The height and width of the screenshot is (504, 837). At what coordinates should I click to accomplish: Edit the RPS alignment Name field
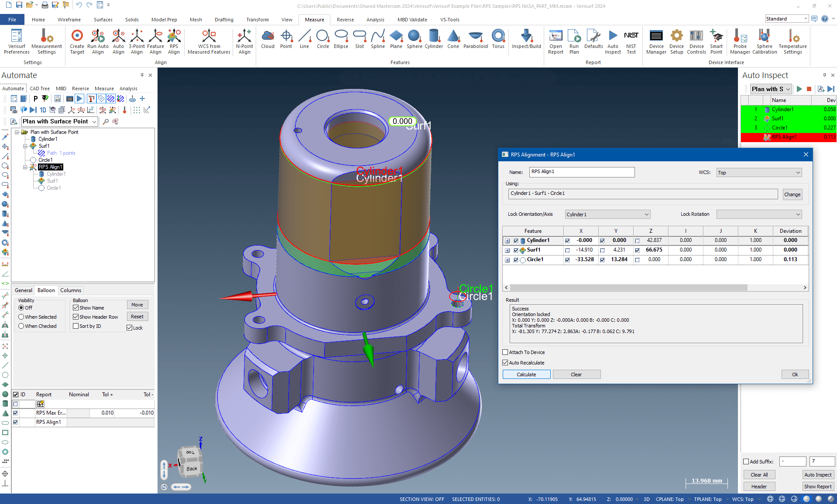tap(582, 172)
